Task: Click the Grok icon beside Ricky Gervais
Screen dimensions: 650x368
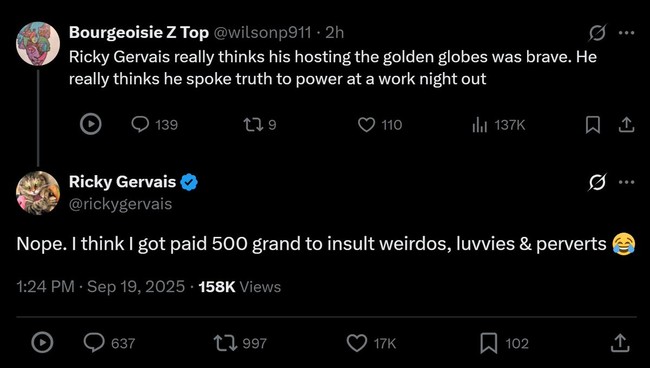Action: pos(597,182)
